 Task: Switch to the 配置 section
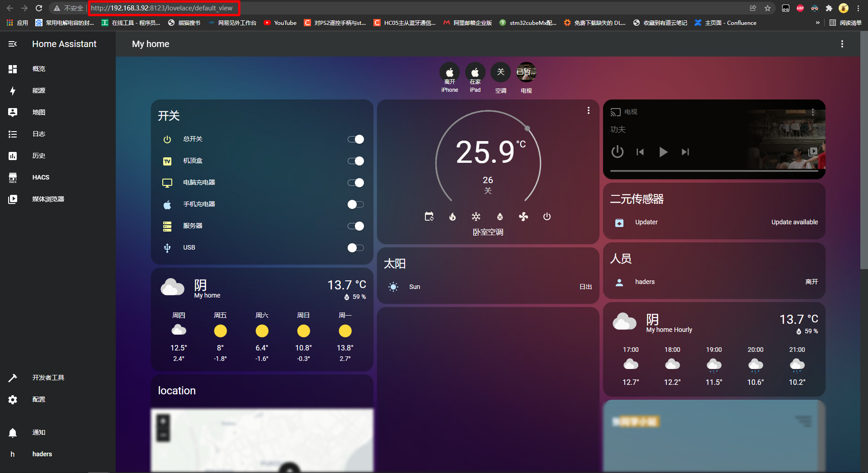pyautogui.click(x=38, y=399)
